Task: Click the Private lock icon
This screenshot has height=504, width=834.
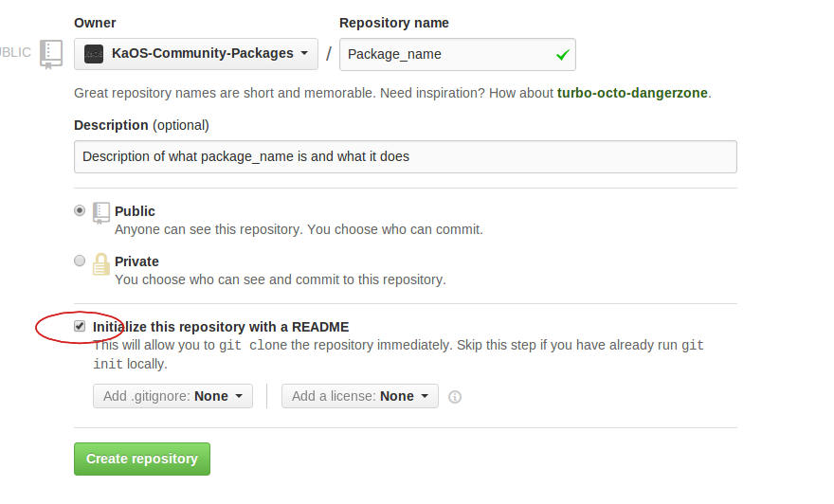Action: tap(101, 263)
